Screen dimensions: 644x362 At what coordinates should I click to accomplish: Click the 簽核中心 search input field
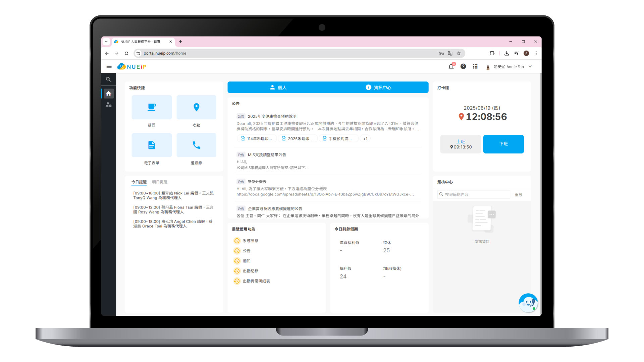coord(474,194)
